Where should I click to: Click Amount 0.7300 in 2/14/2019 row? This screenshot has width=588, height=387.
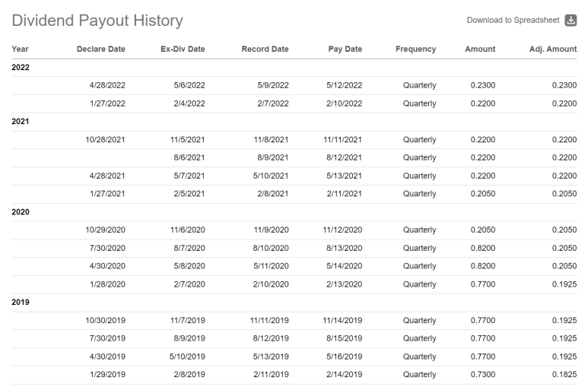click(483, 375)
